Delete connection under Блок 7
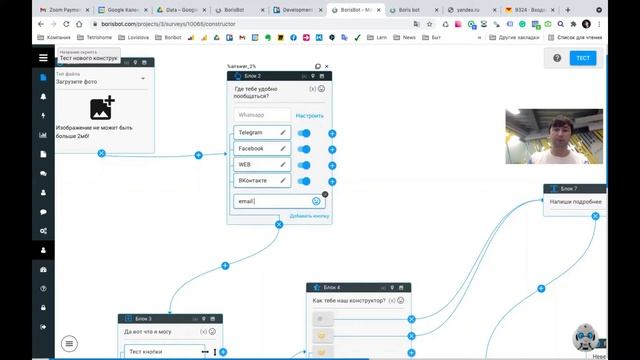 (596, 216)
